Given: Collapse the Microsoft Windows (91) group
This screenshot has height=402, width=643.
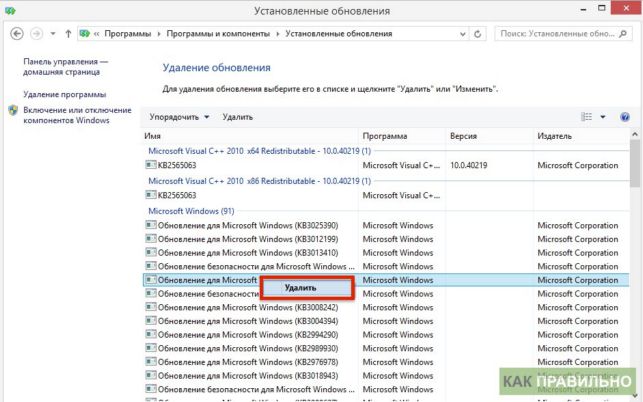Looking at the screenshot, I should click(x=191, y=211).
